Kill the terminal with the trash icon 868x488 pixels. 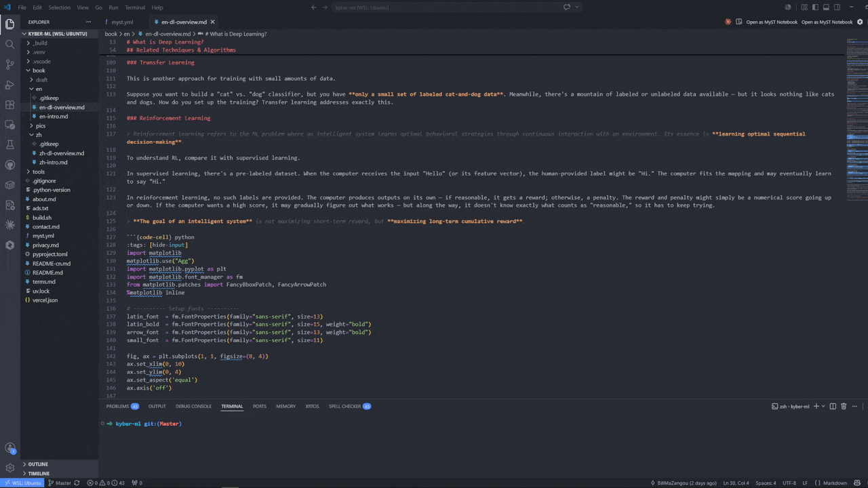pos(844,406)
